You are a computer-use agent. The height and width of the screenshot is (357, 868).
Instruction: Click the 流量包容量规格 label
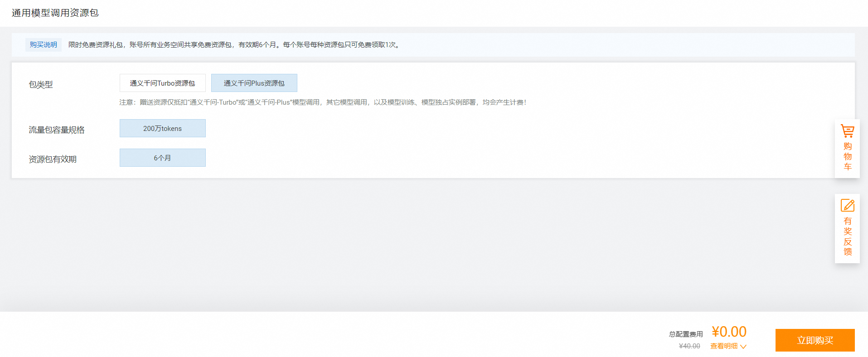pyautogui.click(x=57, y=130)
